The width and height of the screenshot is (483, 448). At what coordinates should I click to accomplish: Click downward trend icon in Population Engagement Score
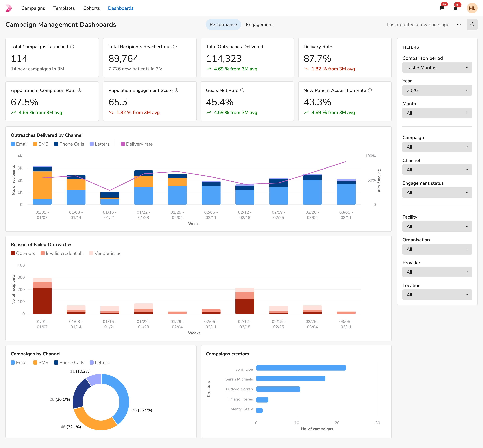tap(111, 113)
